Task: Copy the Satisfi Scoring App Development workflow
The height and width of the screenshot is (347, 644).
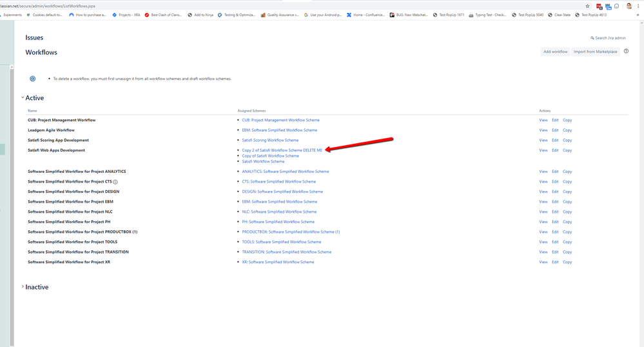Action: tap(567, 140)
